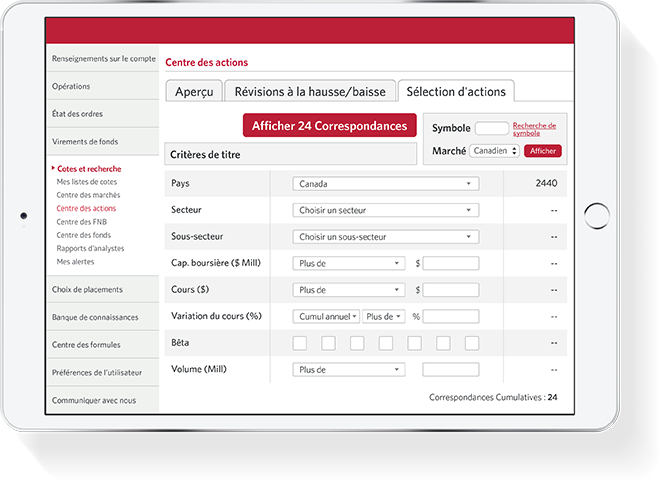Switch to Révisions à la hausse/baisse tab
The width and height of the screenshot is (660, 481).
pyautogui.click(x=310, y=91)
